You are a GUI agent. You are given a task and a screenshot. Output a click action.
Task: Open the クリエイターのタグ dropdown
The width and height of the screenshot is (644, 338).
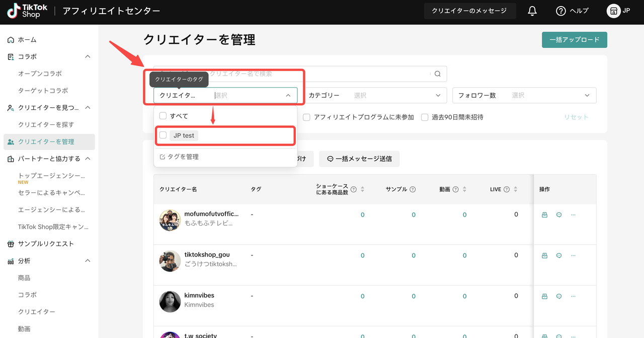tap(225, 95)
